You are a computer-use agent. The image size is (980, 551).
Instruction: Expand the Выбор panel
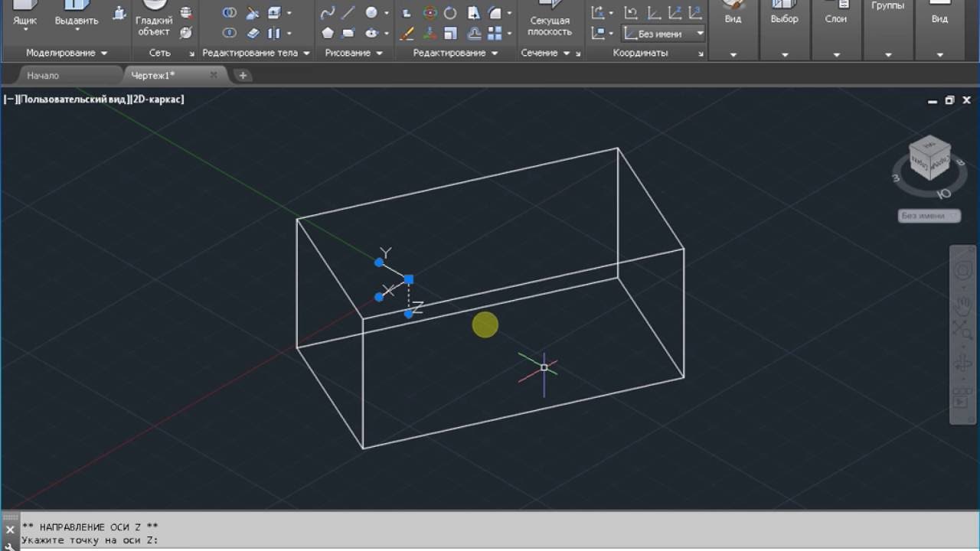pos(785,55)
